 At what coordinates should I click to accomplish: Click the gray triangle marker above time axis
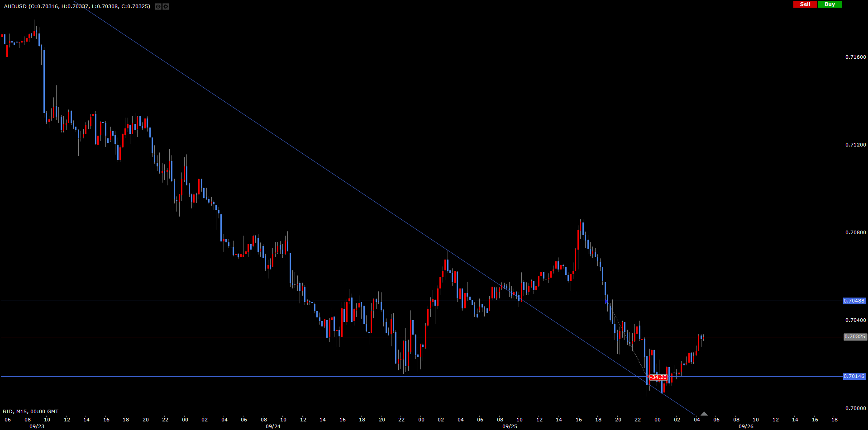coord(704,414)
